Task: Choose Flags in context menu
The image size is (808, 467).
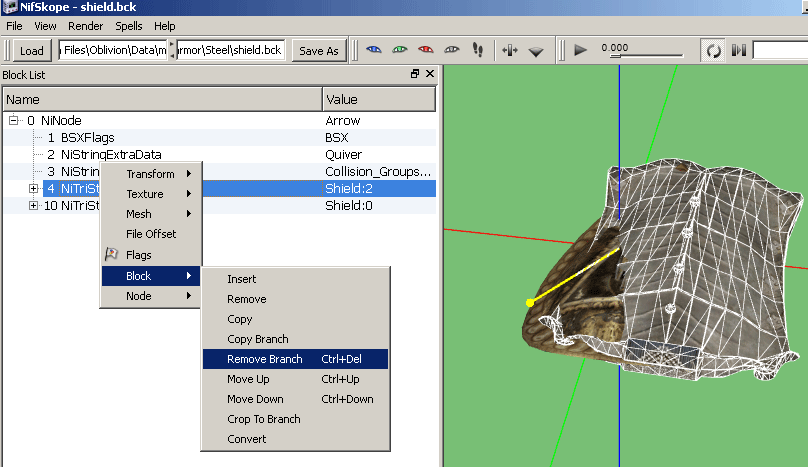Action: coord(150,255)
